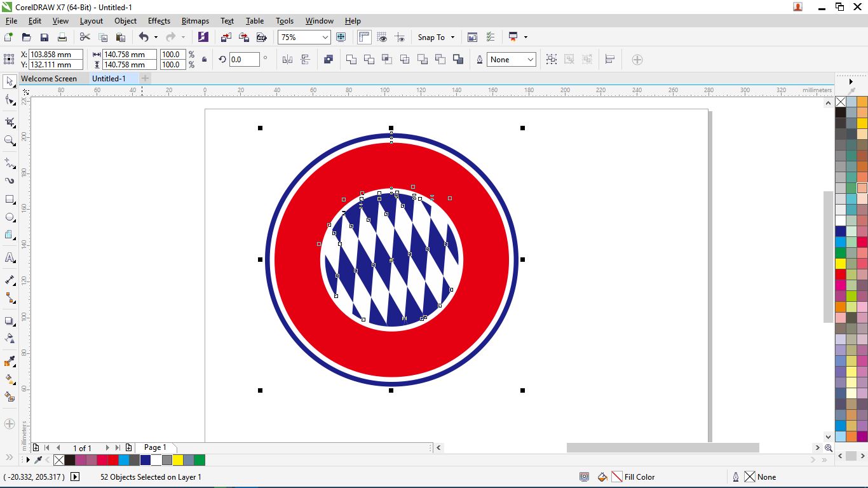Click the Import icon in toolbar
This screenshot has height=488, width=868.
(x=226, y=37)
